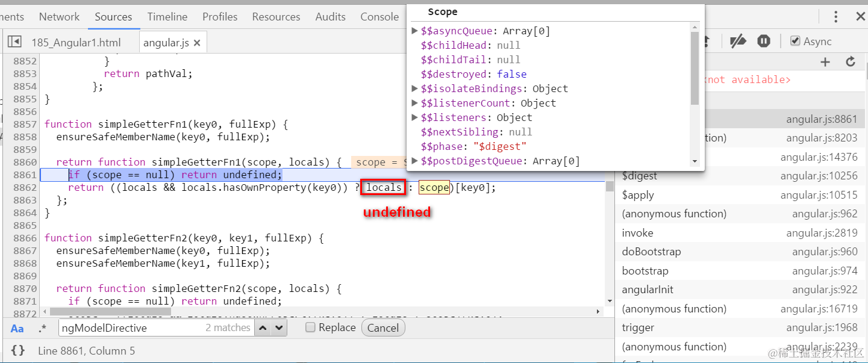
Task: Click line number 8861 in gutter
Action: (24, 175)
